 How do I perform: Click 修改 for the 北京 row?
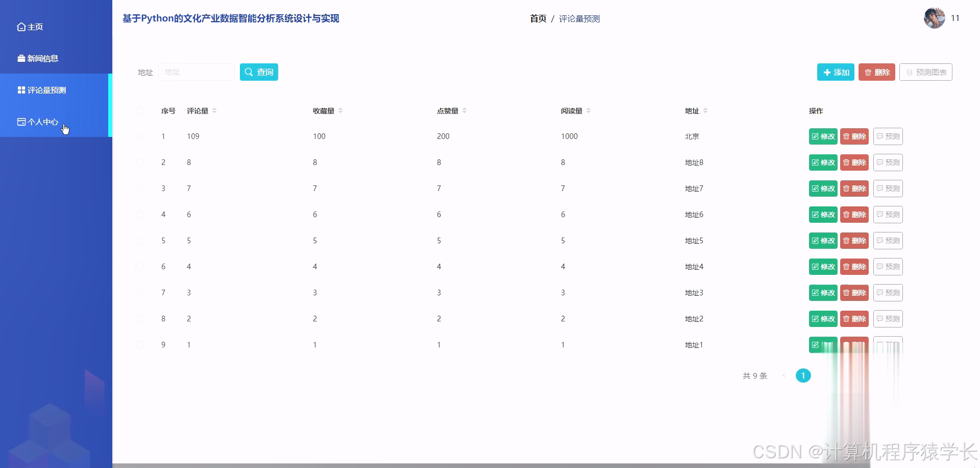[x=823, y=136]
